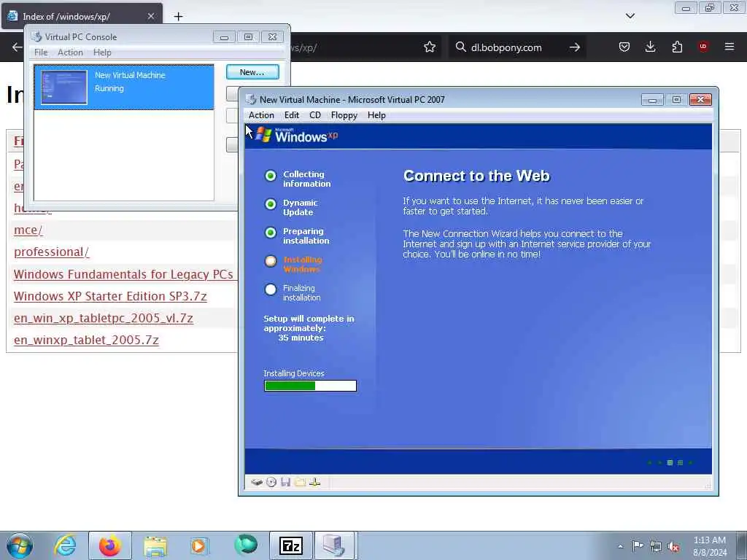Click the Installing Windows step indicator
This screenshot has height=560, width=747.
(x=271, y=261)
